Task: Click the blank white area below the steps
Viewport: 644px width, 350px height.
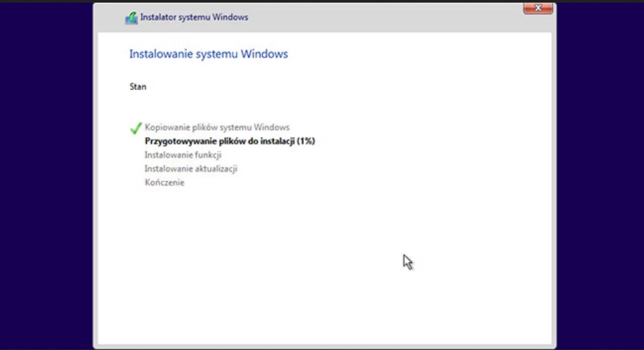Action: [297, 264]
